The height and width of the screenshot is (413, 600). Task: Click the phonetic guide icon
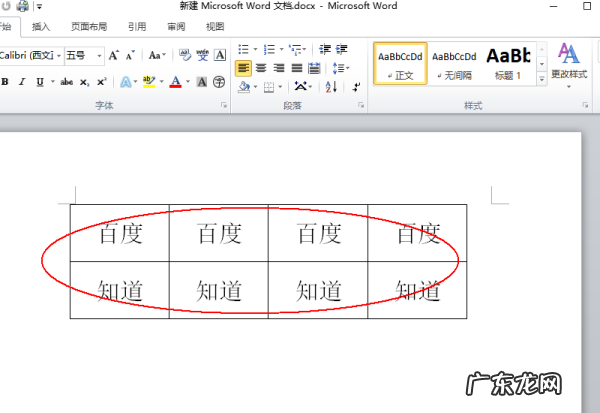(202, 56)
